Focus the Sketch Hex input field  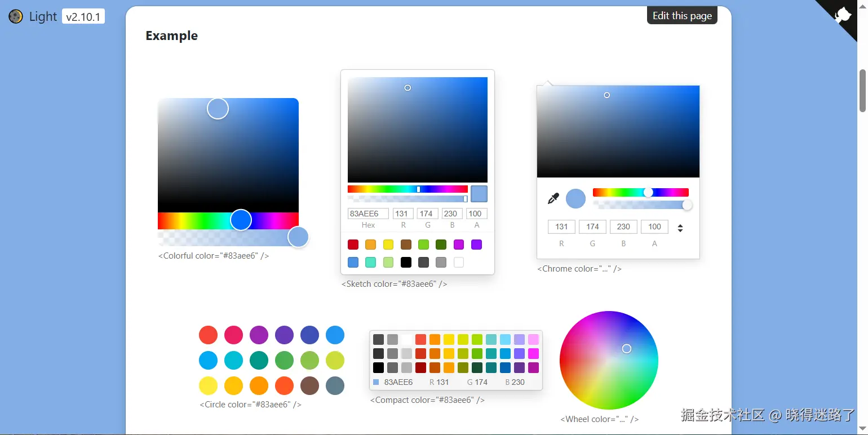pos(368,214)
